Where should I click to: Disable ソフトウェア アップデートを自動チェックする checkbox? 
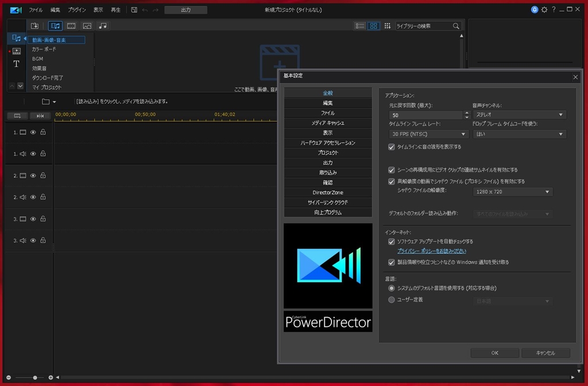coord(392,242)
